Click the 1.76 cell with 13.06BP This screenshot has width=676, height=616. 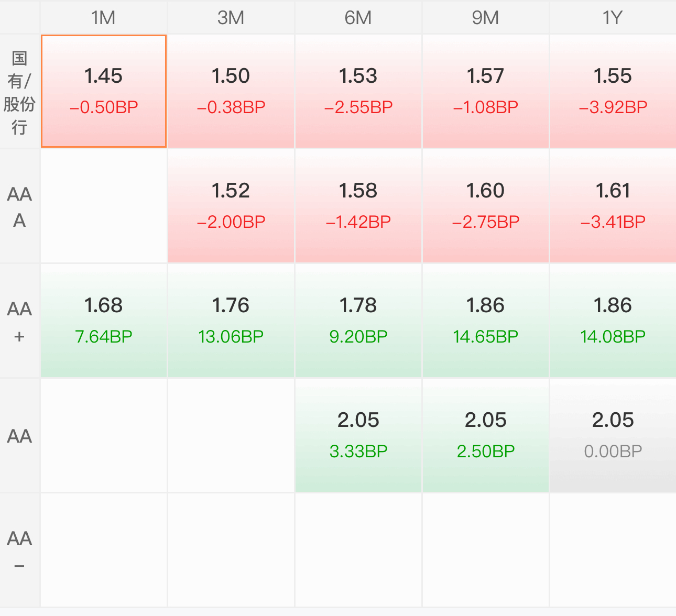click(x=231, y=321)
